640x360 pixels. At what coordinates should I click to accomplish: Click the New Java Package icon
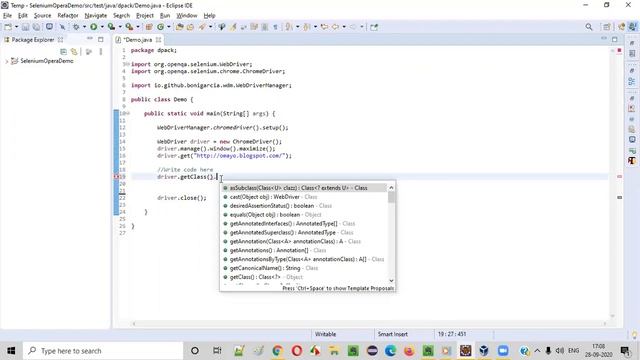coord(149,27)
